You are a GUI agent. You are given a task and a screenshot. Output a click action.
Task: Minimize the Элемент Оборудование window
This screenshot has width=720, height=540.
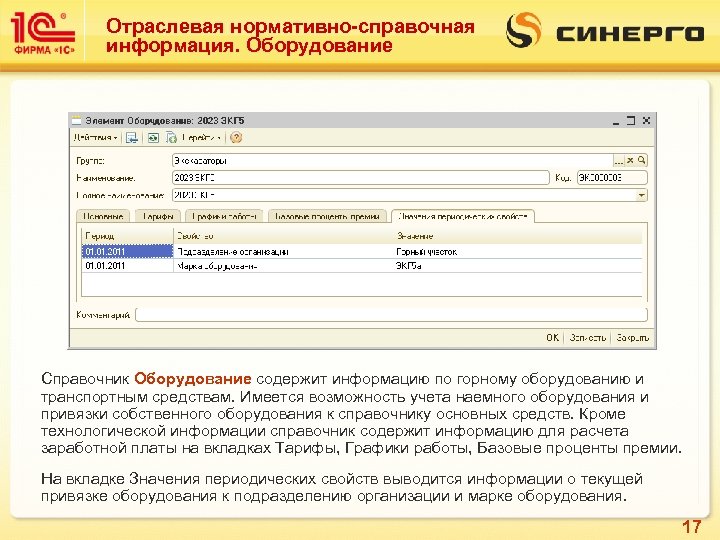point(616,121)
